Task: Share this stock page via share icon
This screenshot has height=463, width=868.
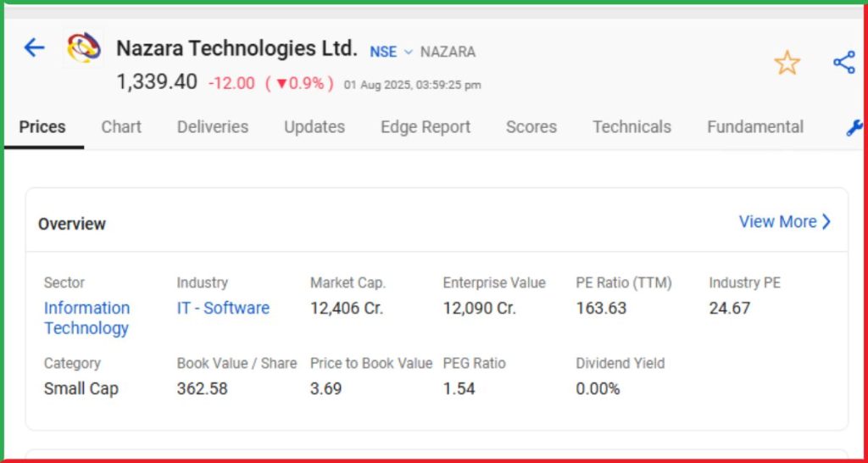Action: 843,63
